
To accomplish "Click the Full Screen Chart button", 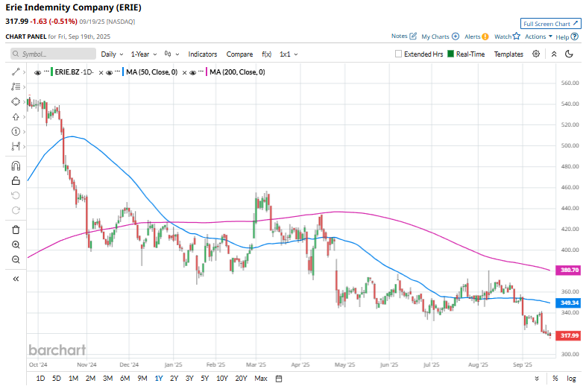I will tap(549, 24).
